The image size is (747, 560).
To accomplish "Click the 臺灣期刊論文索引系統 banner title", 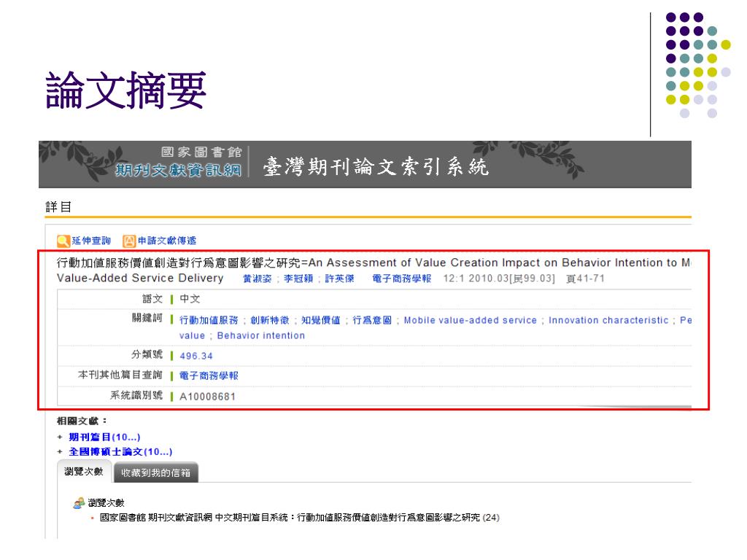I will pos(376,167).
